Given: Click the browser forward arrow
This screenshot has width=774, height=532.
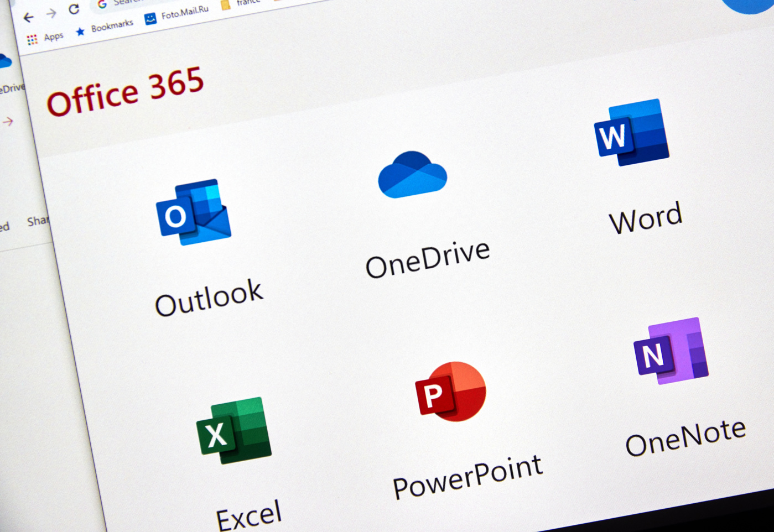Looking at the screenshot, I should (51, 13).
